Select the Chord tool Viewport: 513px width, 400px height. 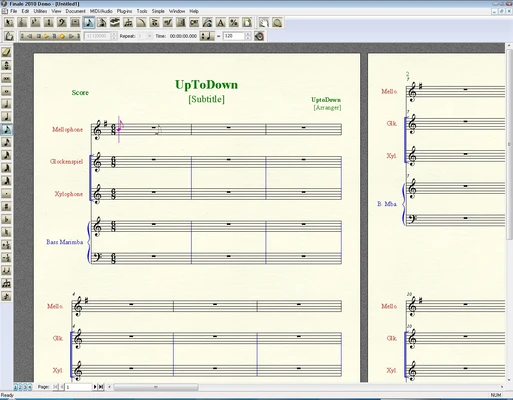coord(194,23)
